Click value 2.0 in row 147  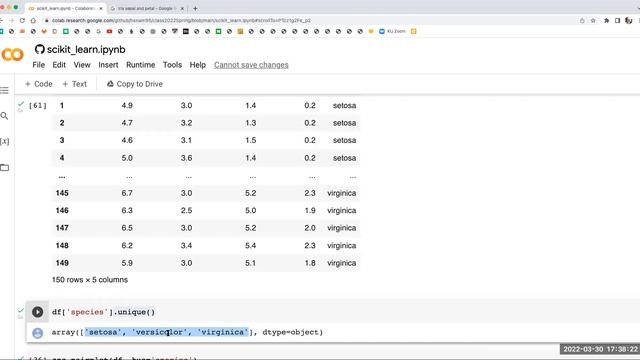pos(310,228)
